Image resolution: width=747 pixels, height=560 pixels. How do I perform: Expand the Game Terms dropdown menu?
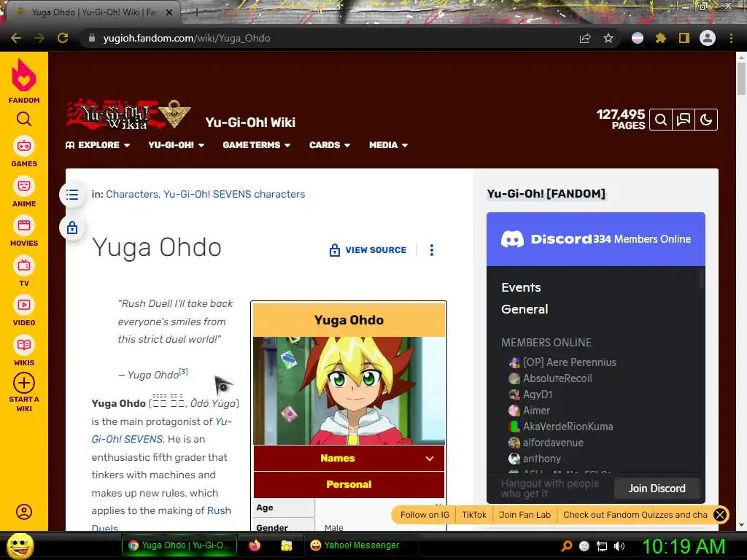tap(256, 145)
